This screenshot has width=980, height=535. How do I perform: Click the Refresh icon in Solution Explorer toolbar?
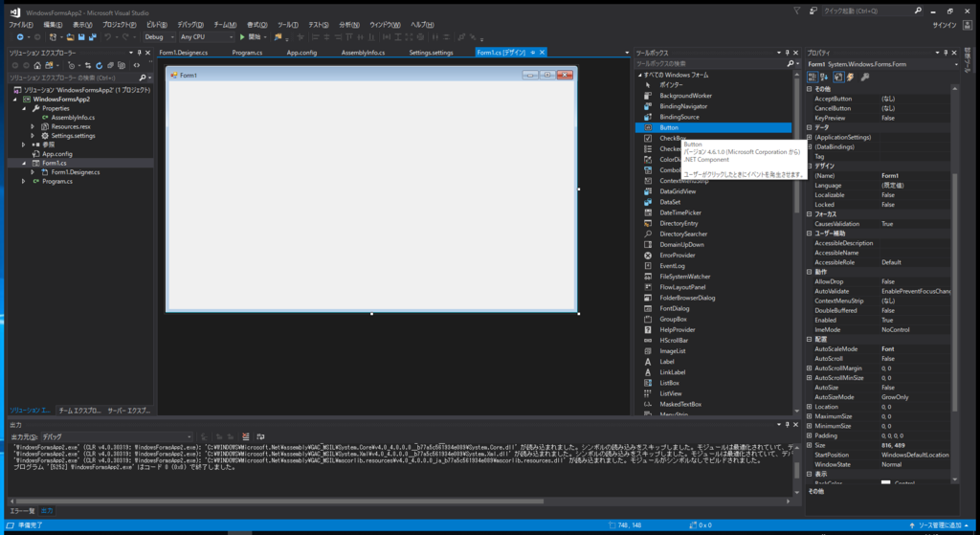coord(99,65)
